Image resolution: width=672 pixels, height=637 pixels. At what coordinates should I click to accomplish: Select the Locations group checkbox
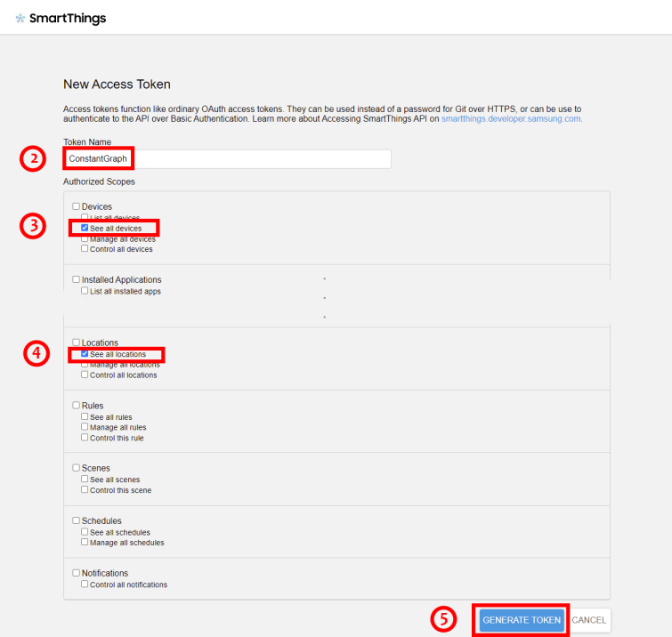tap(77, 343)
